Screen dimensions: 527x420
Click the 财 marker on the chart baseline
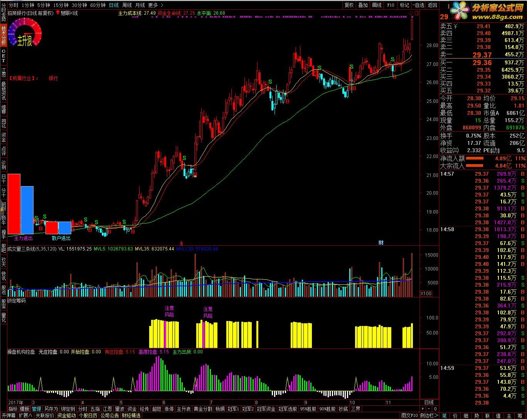tap(381, 242)
